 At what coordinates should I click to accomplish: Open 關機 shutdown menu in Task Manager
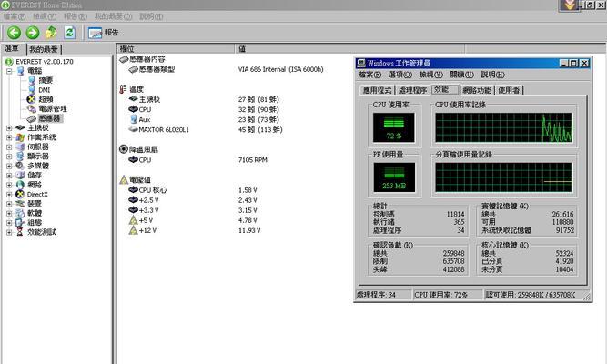[x=461, y=75]
